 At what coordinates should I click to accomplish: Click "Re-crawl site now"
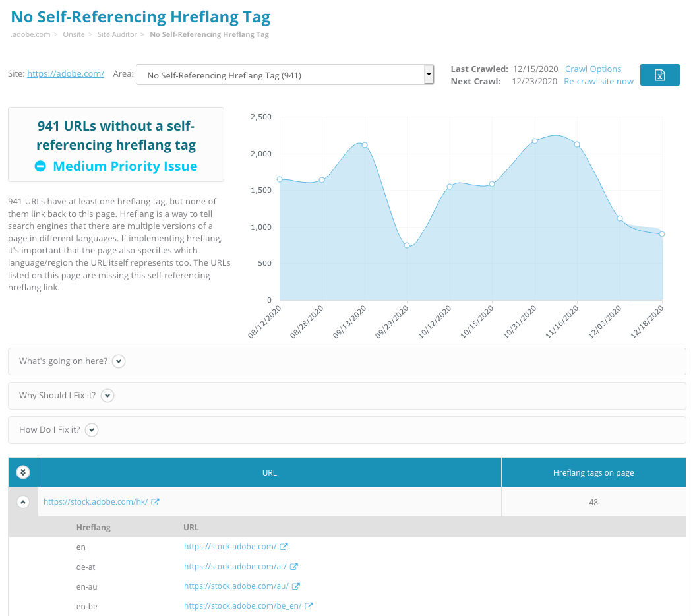pyautogui.click(x=598, y=81)
